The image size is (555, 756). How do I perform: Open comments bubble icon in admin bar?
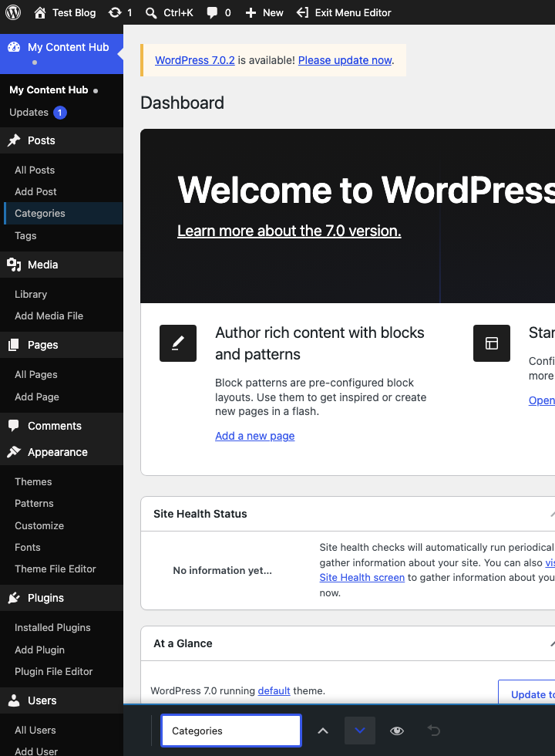211,12
